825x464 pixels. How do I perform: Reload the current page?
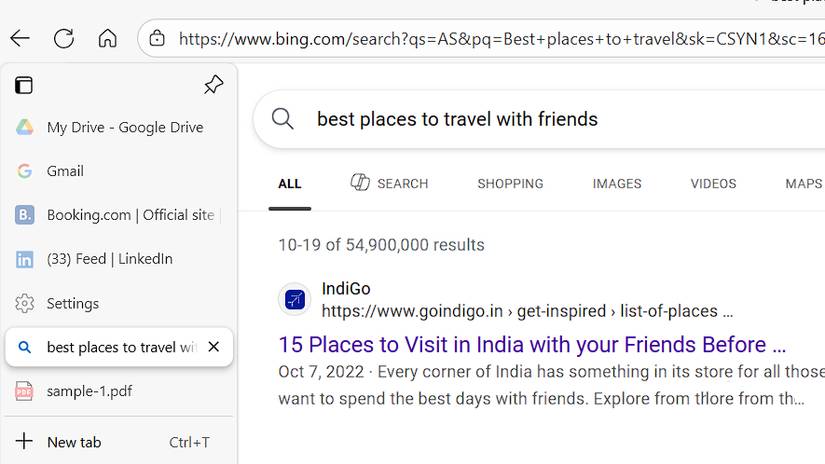pos(64,39)
